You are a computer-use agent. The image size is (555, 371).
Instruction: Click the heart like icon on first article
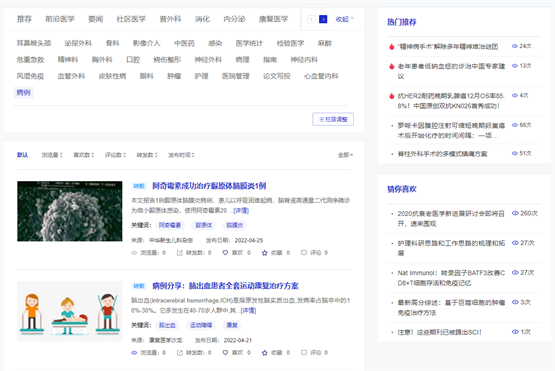click(225, 253)
